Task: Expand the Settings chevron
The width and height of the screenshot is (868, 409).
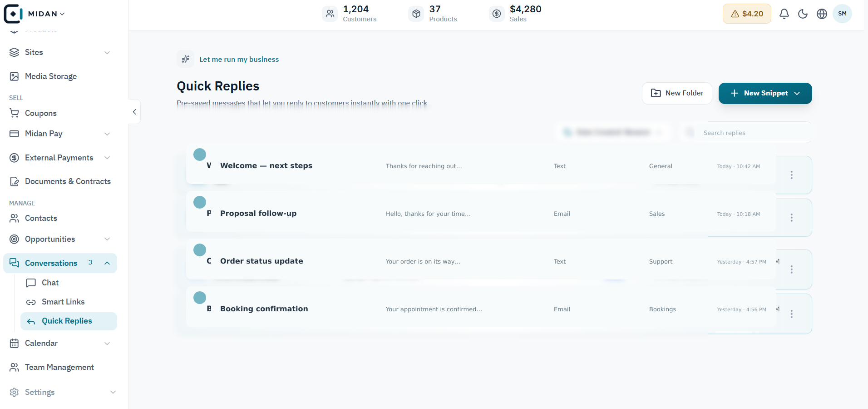Action: [x=113, y=392]
